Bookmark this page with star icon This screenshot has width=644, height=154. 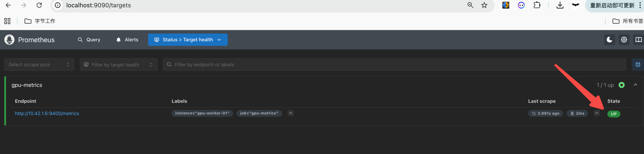[484, 5]
